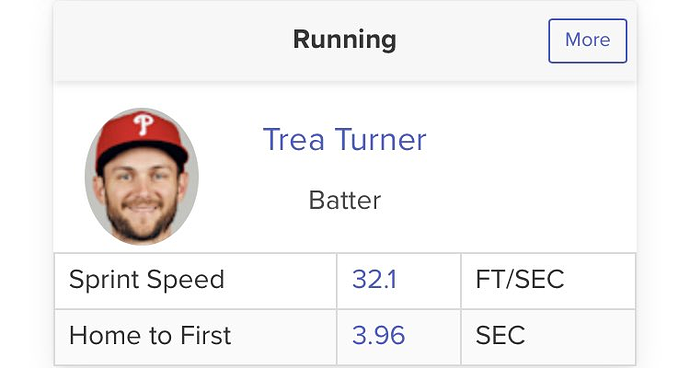Click the word Home in second row
The width and height of the screenshot is (690, 368).
105,335
